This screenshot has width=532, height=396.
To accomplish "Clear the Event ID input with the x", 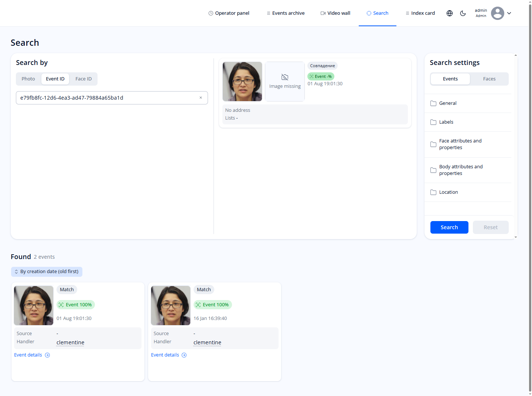I will (201, 97).
